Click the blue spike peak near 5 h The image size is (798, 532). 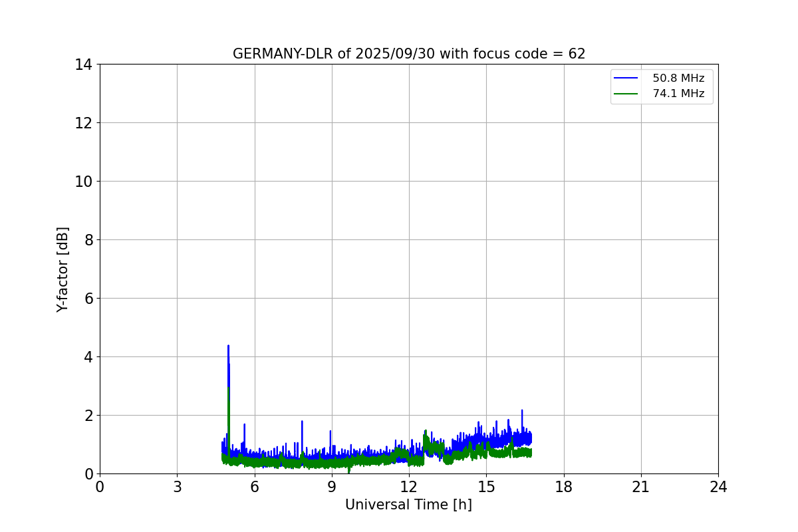coord(228,346)
